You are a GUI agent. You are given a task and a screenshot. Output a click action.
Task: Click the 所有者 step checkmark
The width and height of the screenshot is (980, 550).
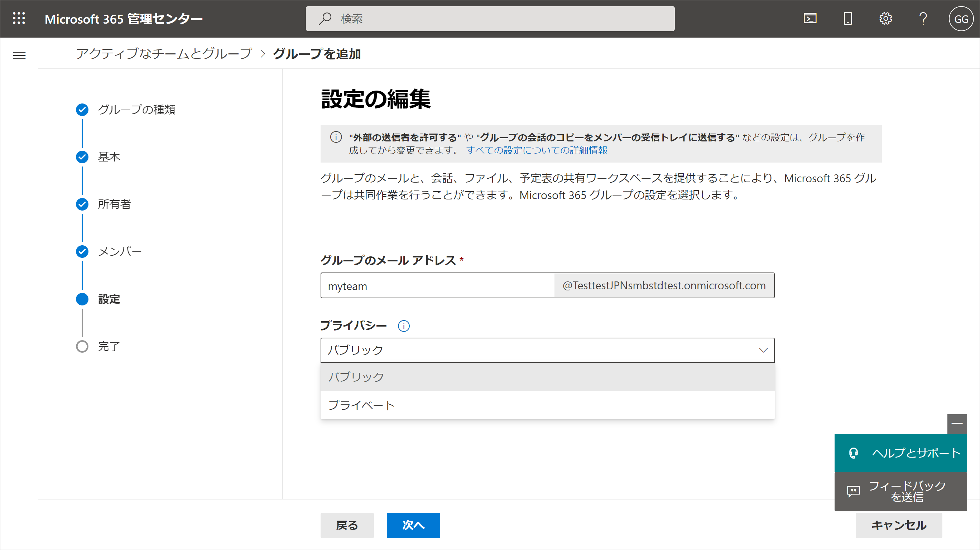[82, 204]
